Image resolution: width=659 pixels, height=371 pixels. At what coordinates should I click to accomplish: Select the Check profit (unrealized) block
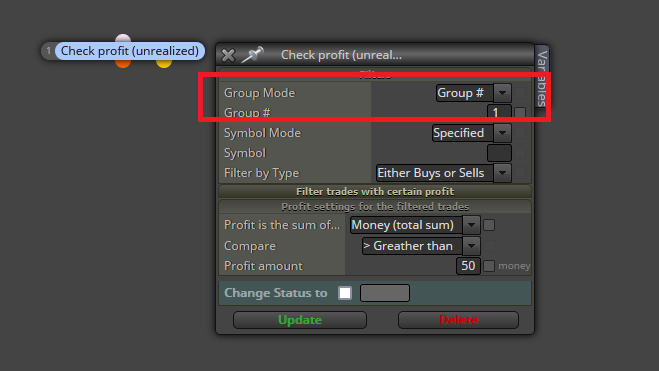pyautogui.click(x=130, y=51)
